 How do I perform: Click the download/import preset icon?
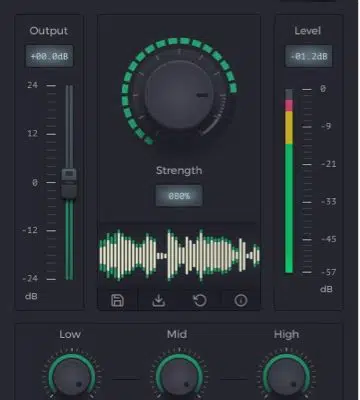(x=159, y=300)
